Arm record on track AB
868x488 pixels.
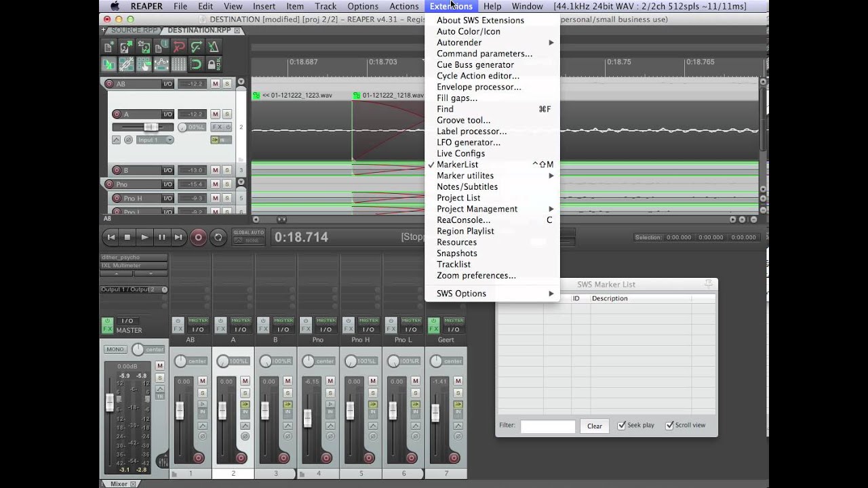tap(109, 84)
